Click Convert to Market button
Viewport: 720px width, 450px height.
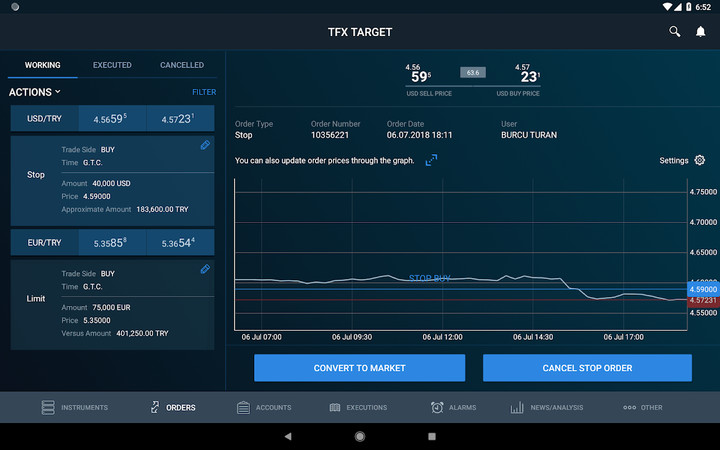click(x=360, y=368)
